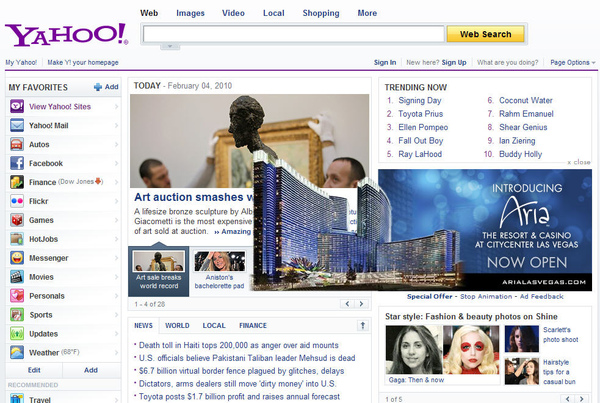Screen dimensions: 600x403
Task: Click the Sign Up link
Action: [x=454, y=62]
